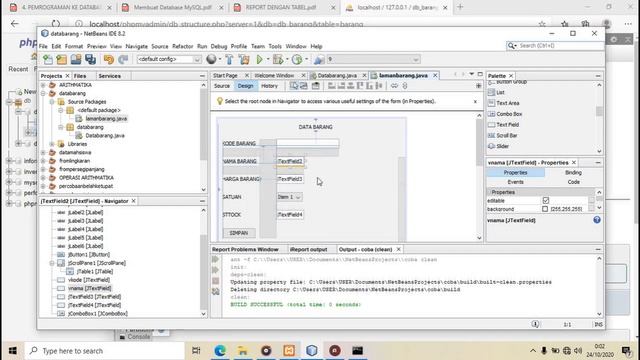This screenshot has width=640, height=360.
Task: Open the SATUAN Item 1 combo box
Action: (290, 197)
